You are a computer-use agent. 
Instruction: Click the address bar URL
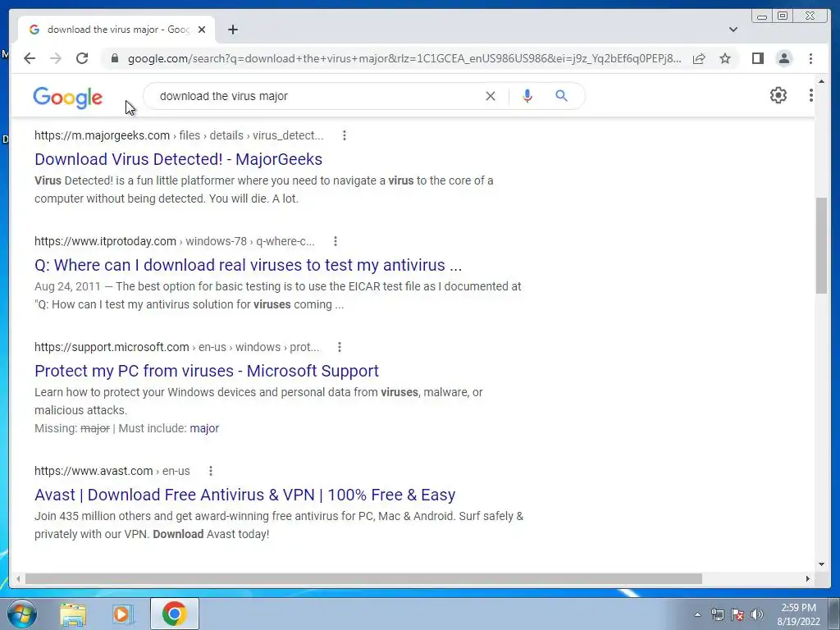[404, 58]
